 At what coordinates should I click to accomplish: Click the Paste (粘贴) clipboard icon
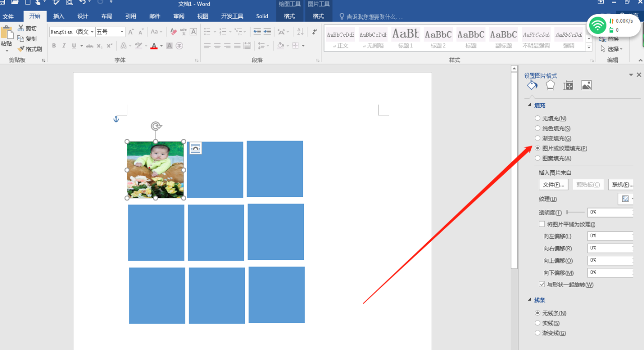pyautogui.click(x=7, y=33)
